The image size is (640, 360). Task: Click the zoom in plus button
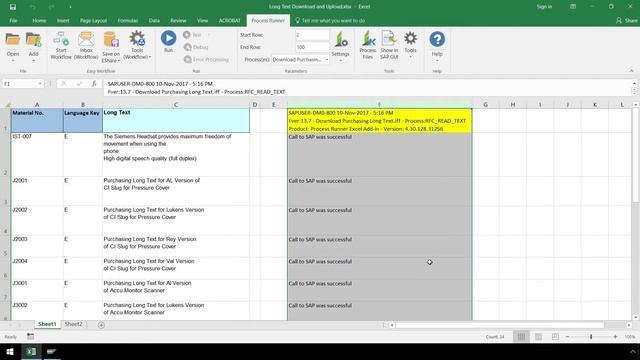615,337
